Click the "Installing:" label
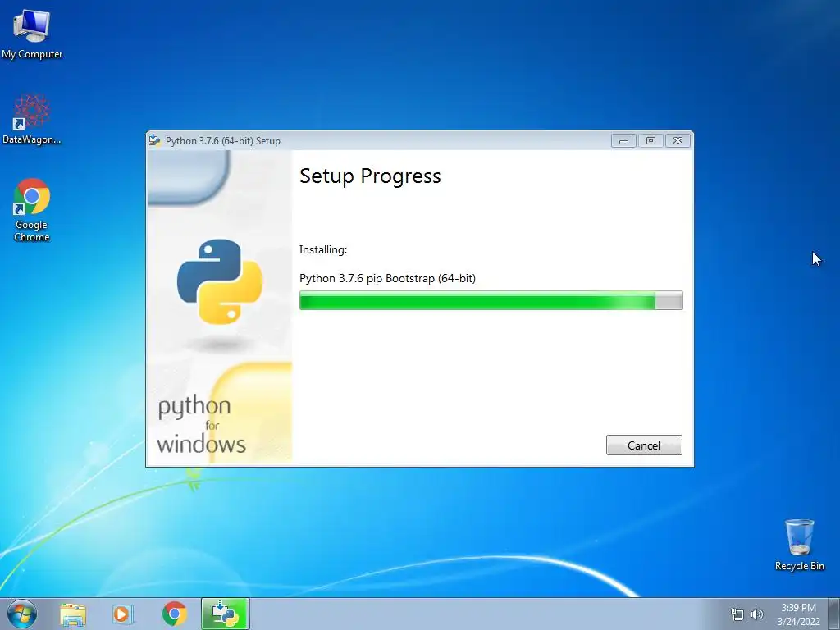 pyautogui.click(x=323, y=249)
